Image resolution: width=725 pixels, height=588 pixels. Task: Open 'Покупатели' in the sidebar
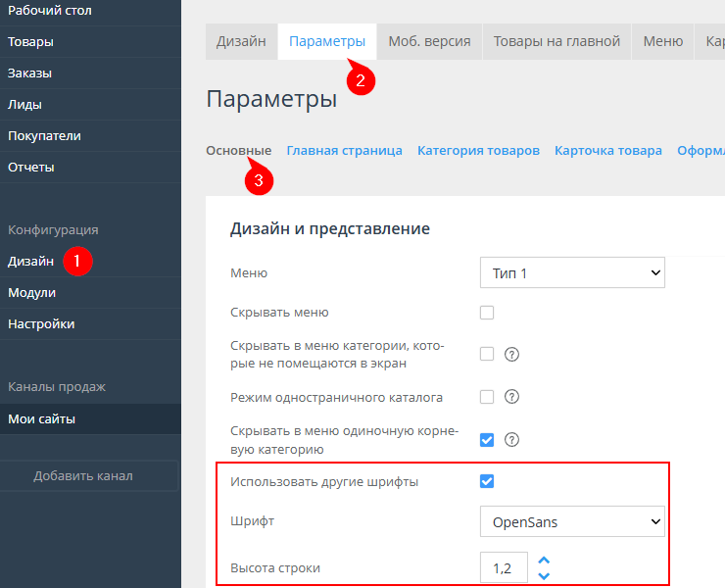[x=90, y=136]
